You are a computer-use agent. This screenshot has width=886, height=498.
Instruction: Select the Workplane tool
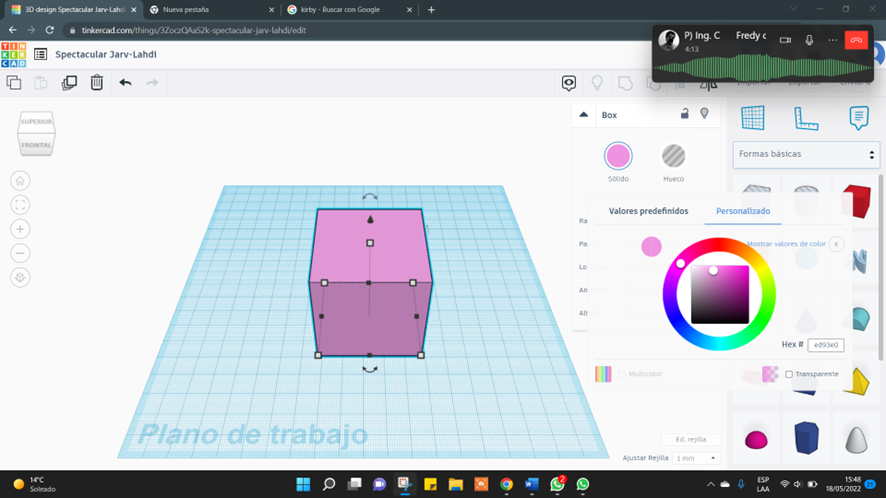tap(753, 118)
